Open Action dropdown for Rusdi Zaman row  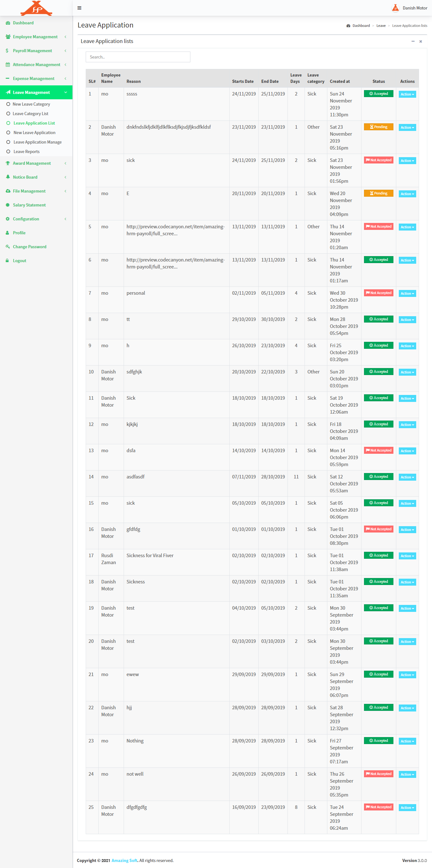[x=407, y=556]
